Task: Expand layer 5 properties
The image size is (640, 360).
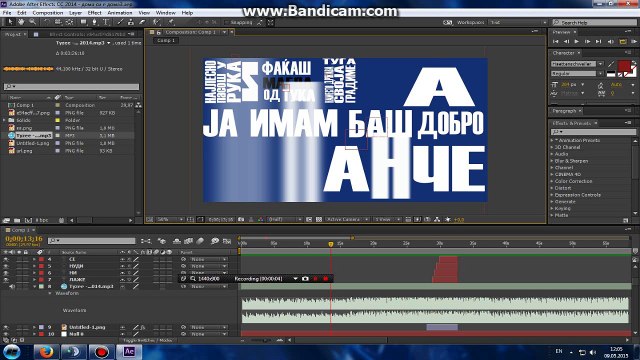Action: (34, 266)
